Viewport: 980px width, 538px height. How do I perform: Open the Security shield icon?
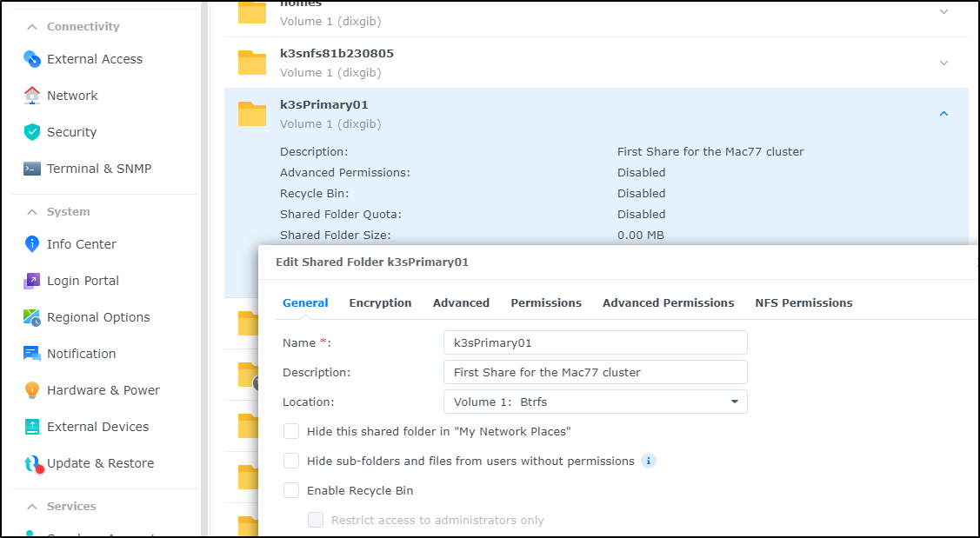pos(32,132)
